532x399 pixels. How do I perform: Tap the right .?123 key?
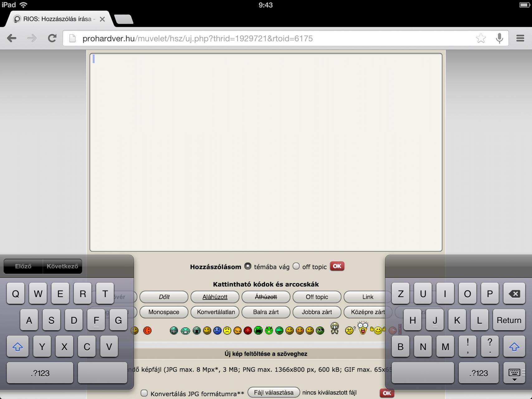(x=479, y=373)
